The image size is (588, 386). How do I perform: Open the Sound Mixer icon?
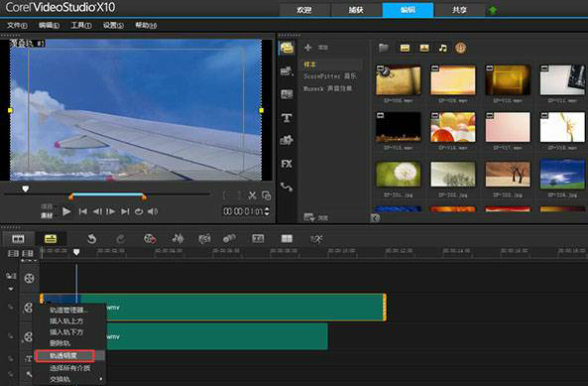(177, 238)
